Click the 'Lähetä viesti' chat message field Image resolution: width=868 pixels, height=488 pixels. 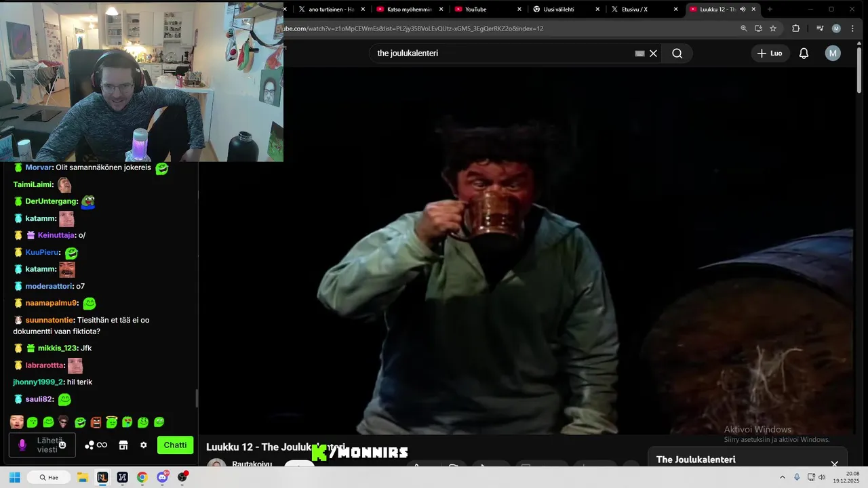[x=42, y=445]
